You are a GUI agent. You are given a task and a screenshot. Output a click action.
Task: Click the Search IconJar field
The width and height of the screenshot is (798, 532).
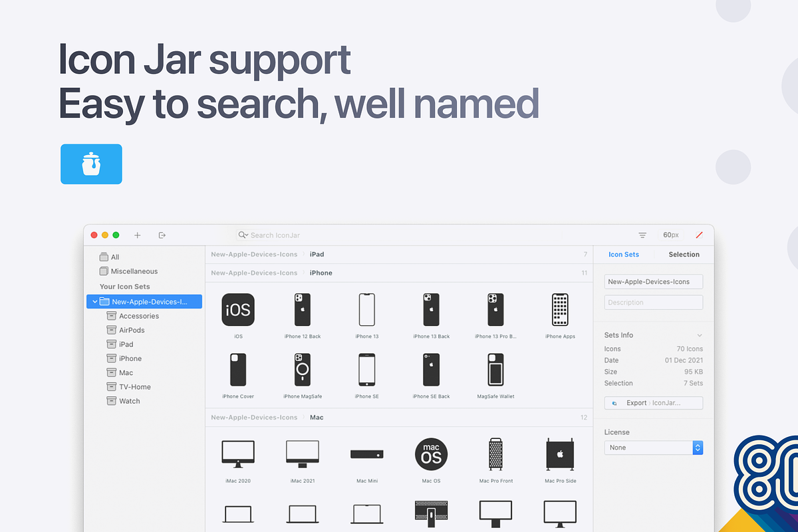(399, 235)
